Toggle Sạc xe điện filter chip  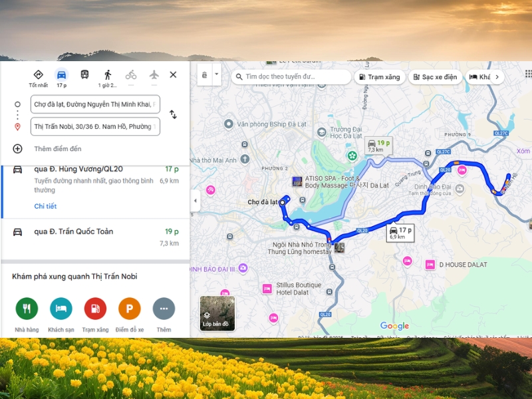[x=435, y=77]
